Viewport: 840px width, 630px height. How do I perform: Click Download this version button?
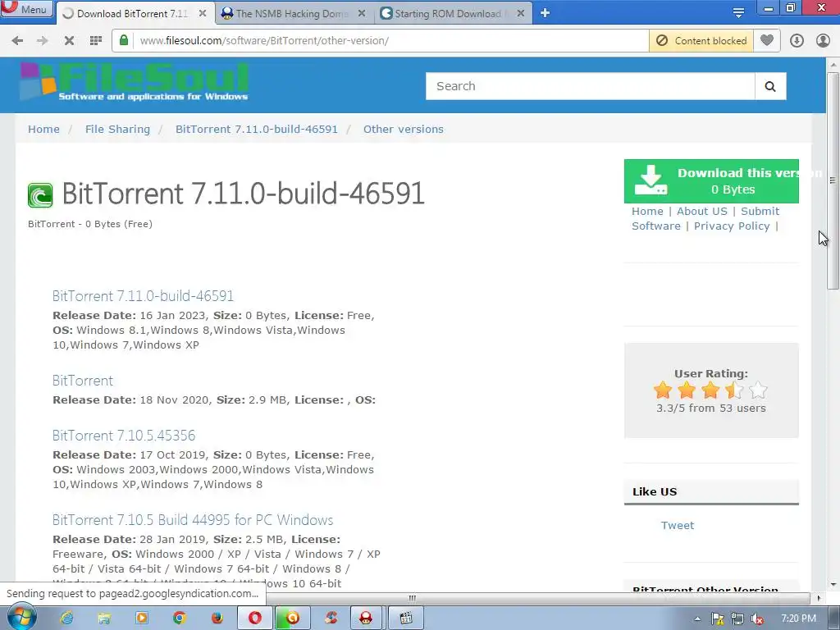[x=711, y=181]
